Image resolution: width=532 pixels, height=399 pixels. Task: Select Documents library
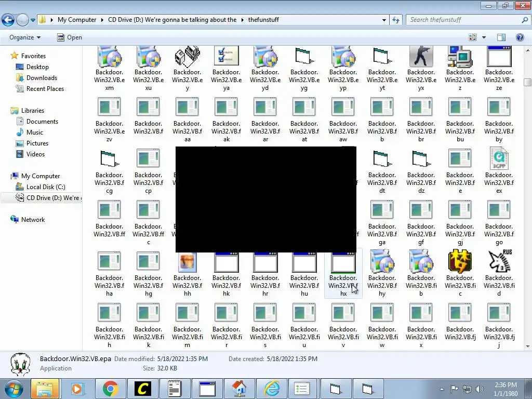point(42,122)
